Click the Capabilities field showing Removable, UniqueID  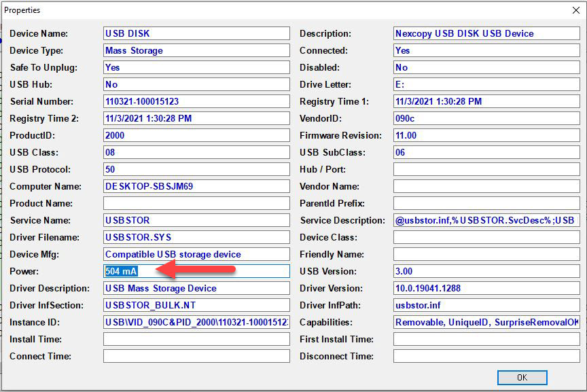point(486,322)
